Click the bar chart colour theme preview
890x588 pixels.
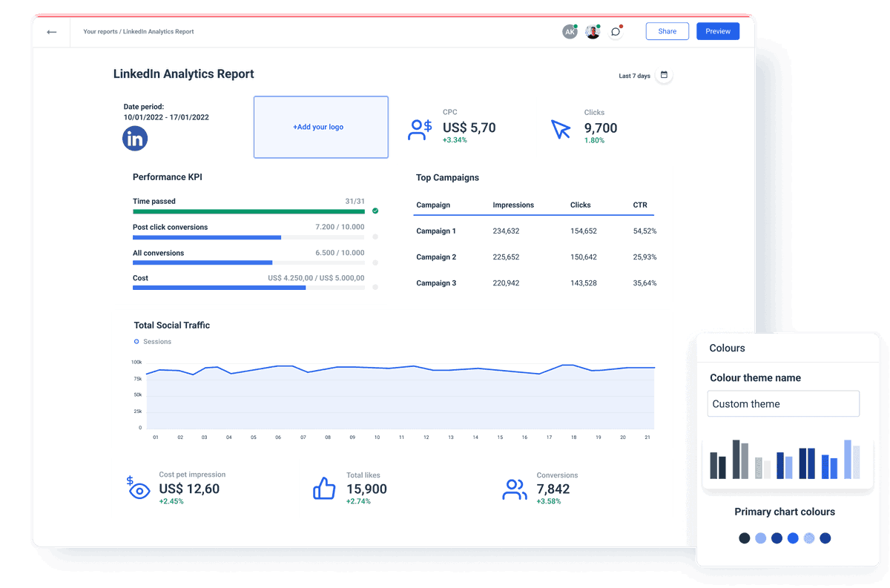click(x=788, y=460)
